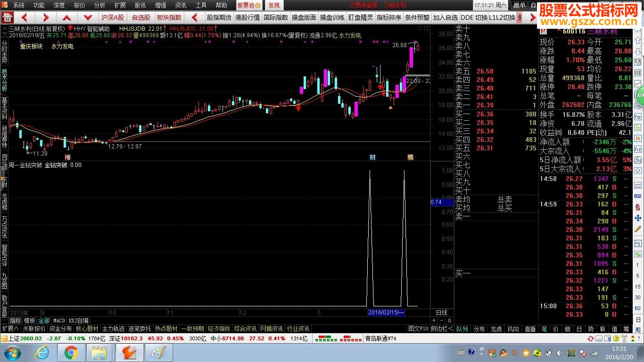644x362 pixels.
Task: Open file explorer from the taskbar
Action: click(99, 352)
